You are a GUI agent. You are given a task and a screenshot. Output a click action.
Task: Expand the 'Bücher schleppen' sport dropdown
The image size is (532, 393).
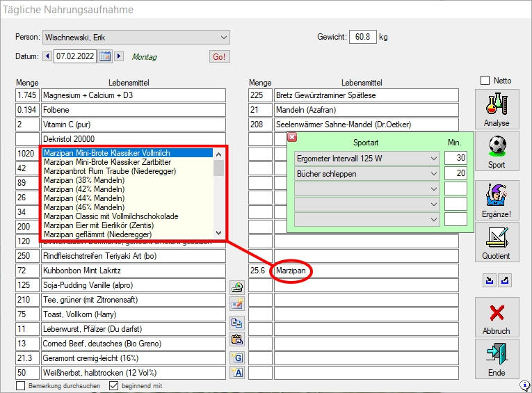[x=434, y=173]
